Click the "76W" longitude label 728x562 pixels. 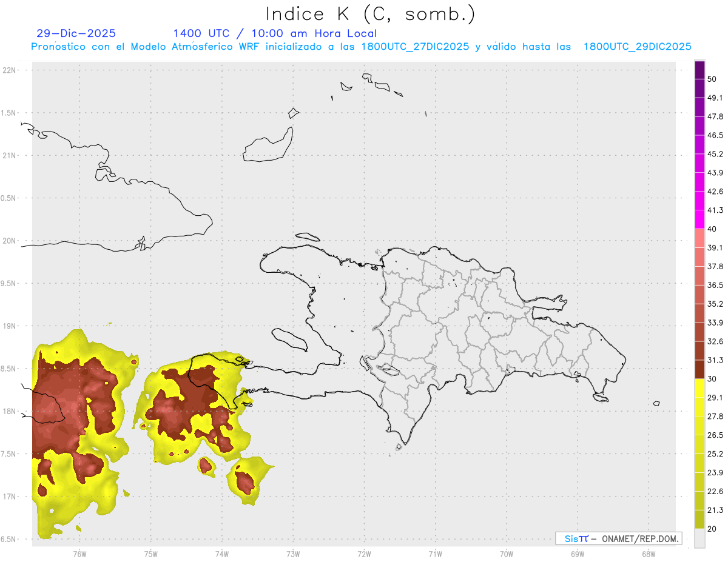tap(79, 554)
